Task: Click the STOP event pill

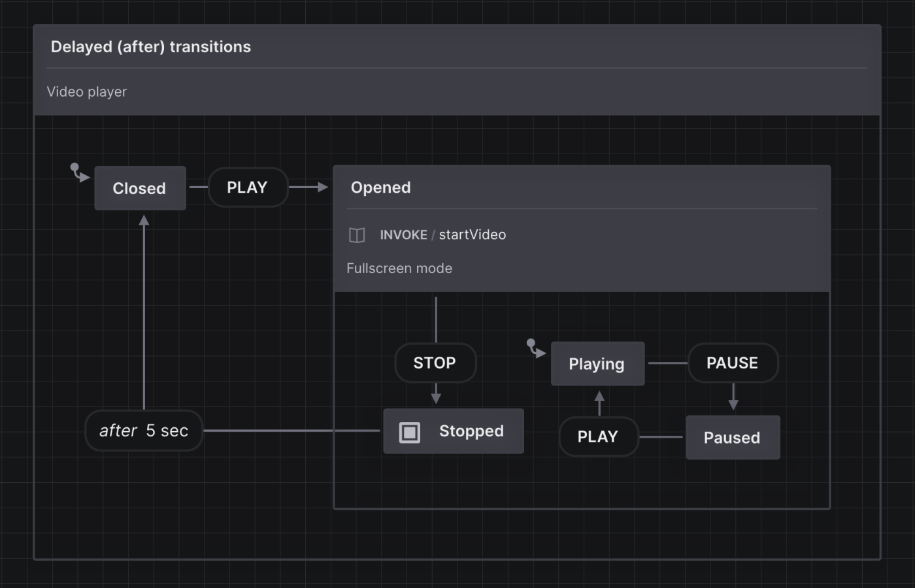Action: coord(435,363)
